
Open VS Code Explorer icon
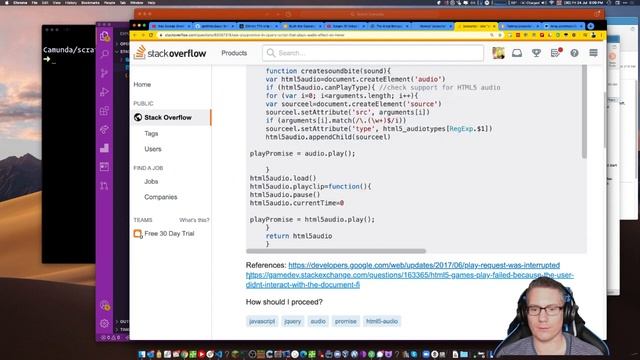[x=104, y=36]
